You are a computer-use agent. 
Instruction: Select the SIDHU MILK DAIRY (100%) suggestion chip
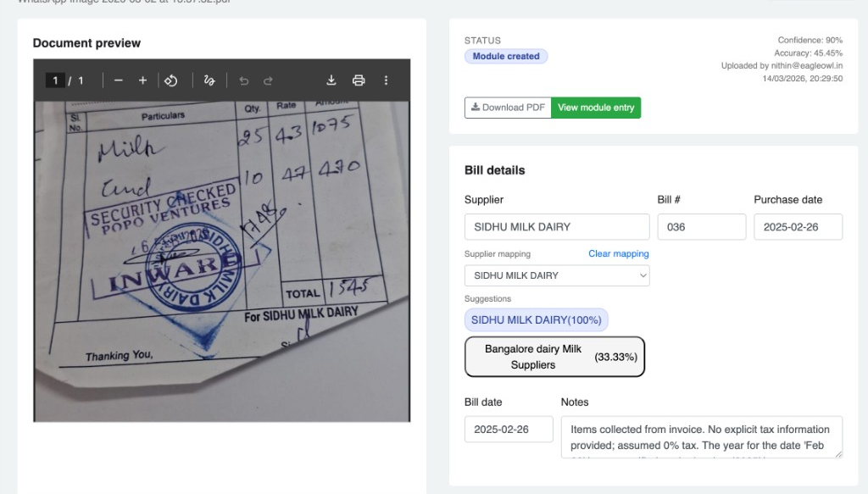coord(536,319)
